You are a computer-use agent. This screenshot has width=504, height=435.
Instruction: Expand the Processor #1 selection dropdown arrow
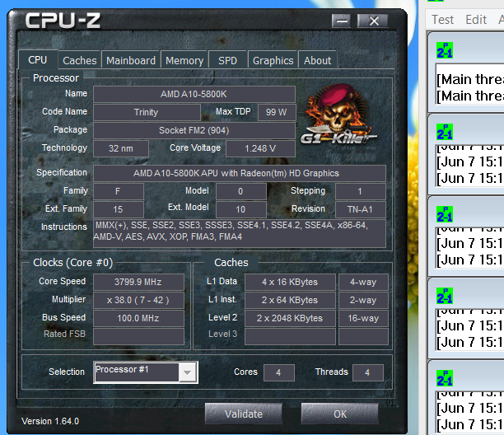click(188, 372)
